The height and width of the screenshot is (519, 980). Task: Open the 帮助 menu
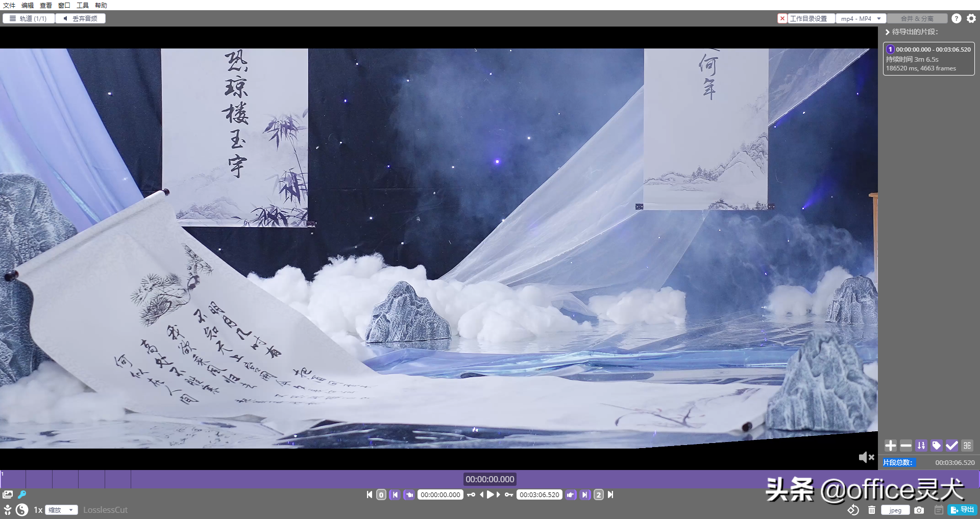click(101, 5)
